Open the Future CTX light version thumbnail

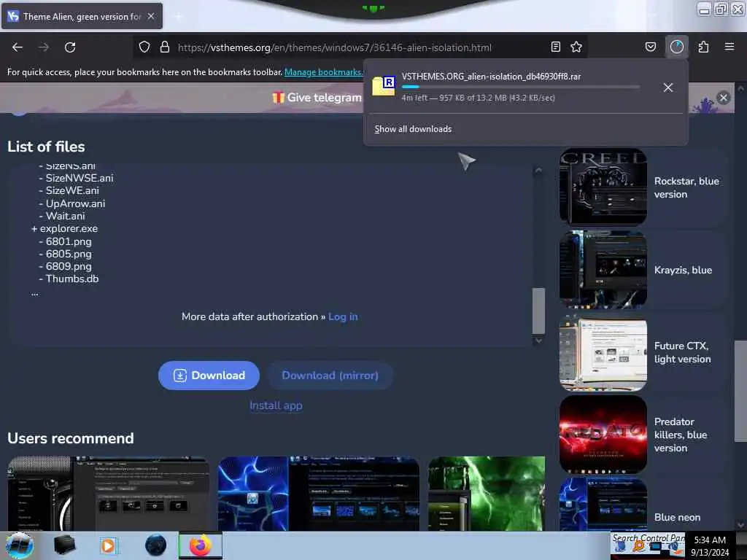click(x=603, y=352)
